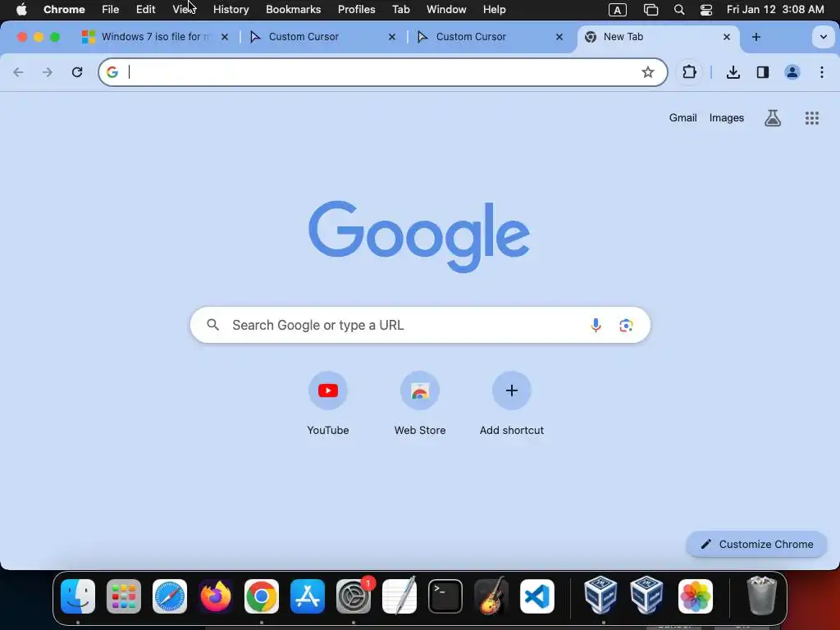Open the Search Labs flask icon

click(772, 118)
